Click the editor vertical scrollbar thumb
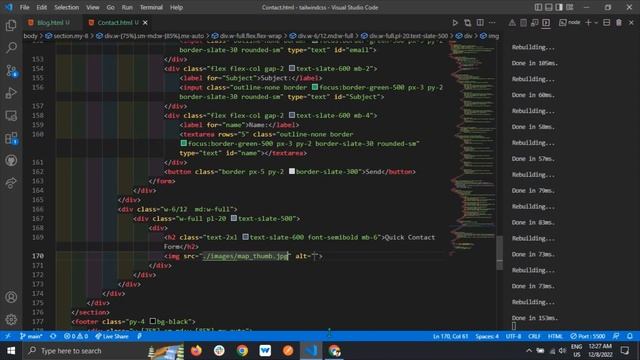640x360 pixels. click(x=500, y=252)
